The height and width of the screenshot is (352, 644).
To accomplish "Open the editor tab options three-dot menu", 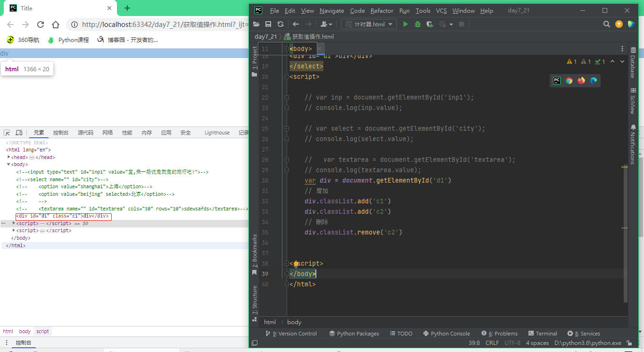I will click(x=622, y=49).
